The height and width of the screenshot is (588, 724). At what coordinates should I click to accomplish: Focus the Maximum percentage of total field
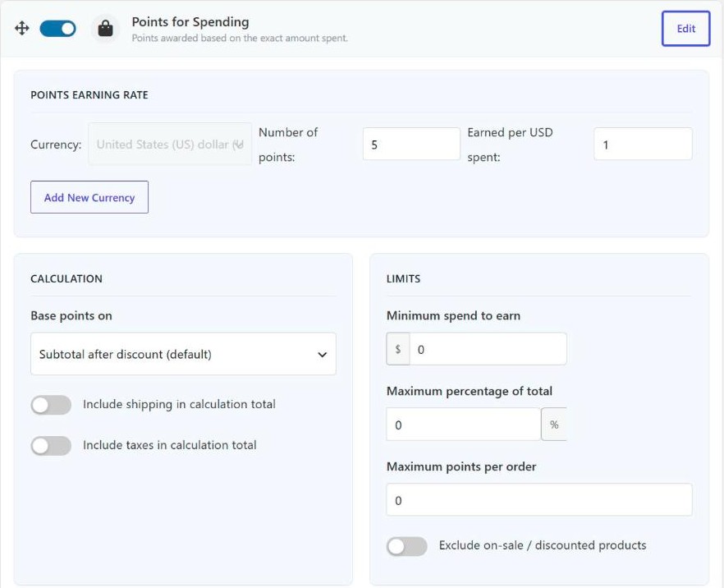point(463,424)
